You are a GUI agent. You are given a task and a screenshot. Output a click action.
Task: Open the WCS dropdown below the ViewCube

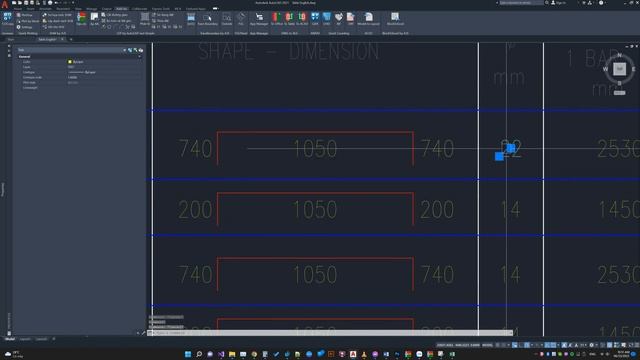pyautogui.click(x=620, y=93)
